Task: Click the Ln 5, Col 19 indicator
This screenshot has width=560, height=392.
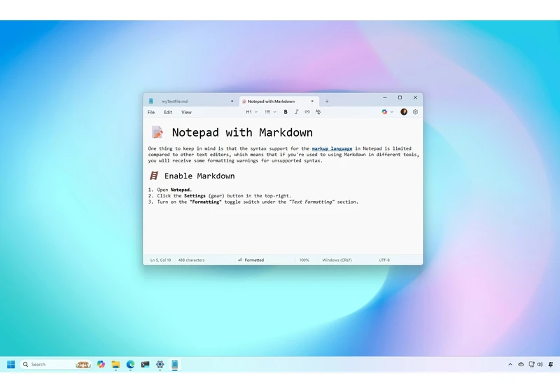Action: (160, 260)
